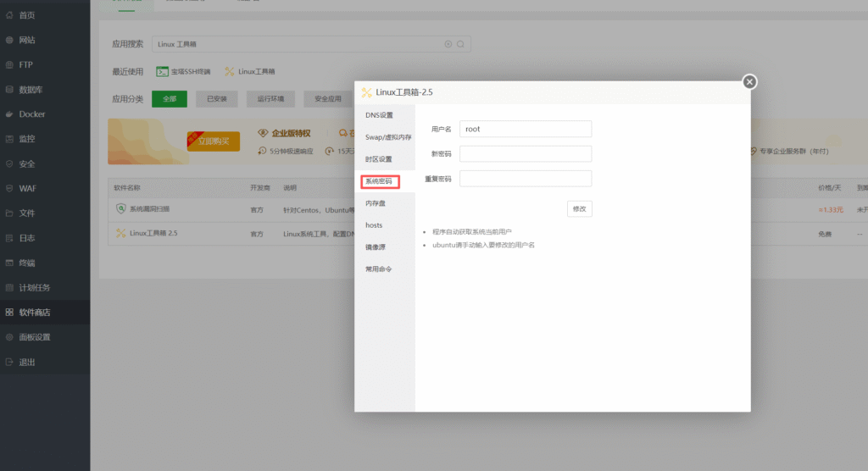Clear the search field with the X icon
868x471 pixels.
pyautogui.click(x=448, y=44)
